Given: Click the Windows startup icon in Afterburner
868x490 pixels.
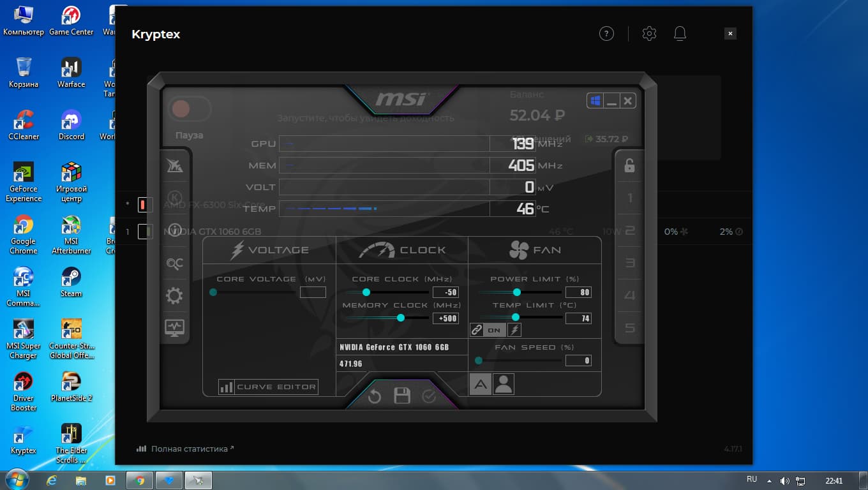Looking at the screenshot, I should (595, 101).
